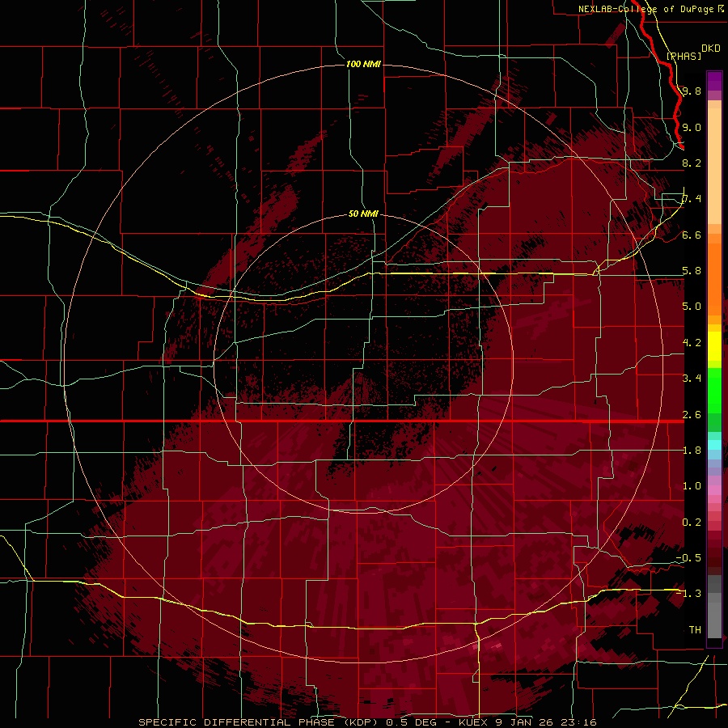
Task: Select the 8.2 scale value
Action: click(692, 163)
